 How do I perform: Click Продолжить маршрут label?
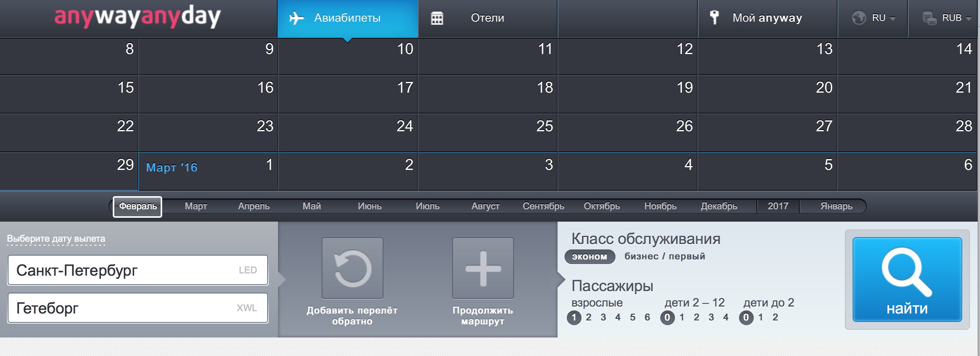[x=483, y=316]
